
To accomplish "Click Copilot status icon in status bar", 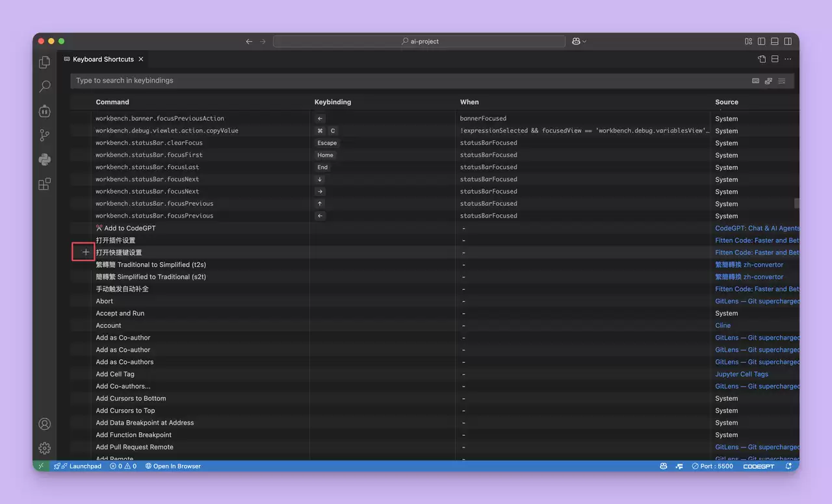I will [663, 466].
